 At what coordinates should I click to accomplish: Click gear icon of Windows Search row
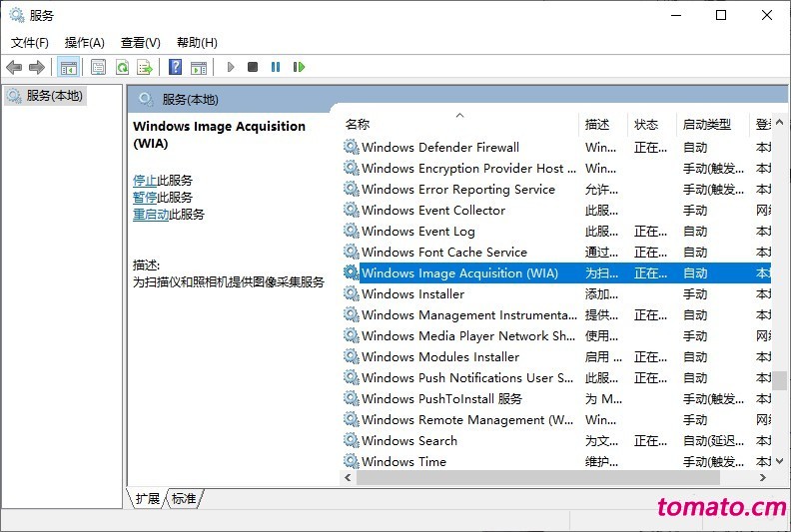click(352, 440)
